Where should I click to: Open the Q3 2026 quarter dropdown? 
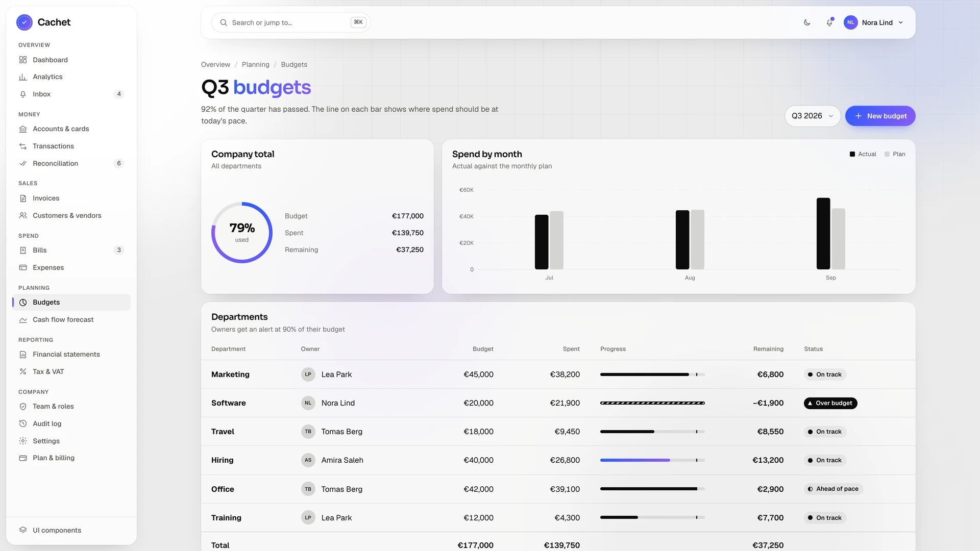813,116
